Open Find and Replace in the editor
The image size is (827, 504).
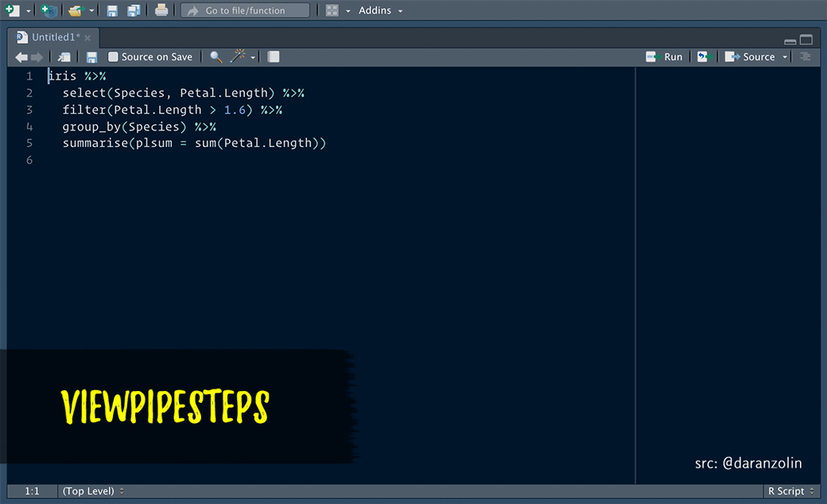(x=215, y=56)
